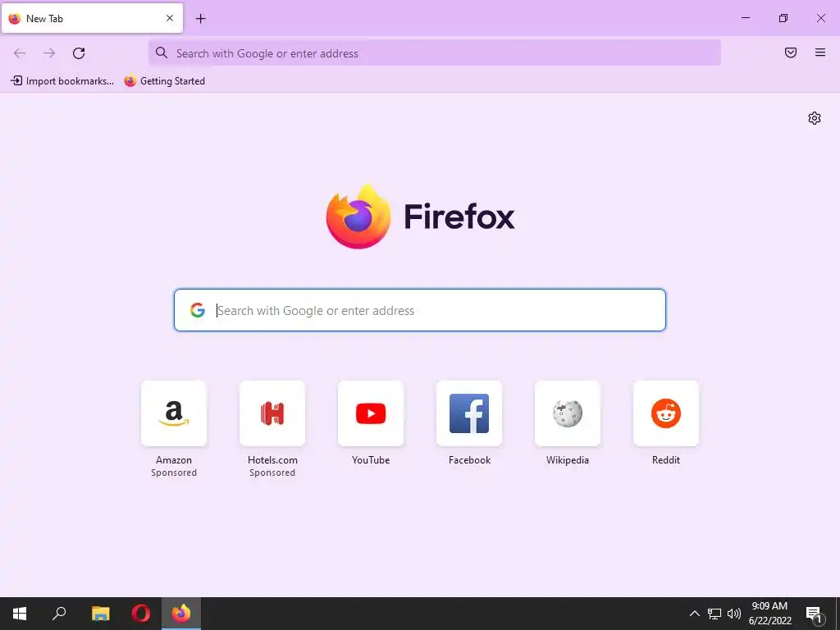
Task: Restore down the Firefox window
Action: (783, 18)
